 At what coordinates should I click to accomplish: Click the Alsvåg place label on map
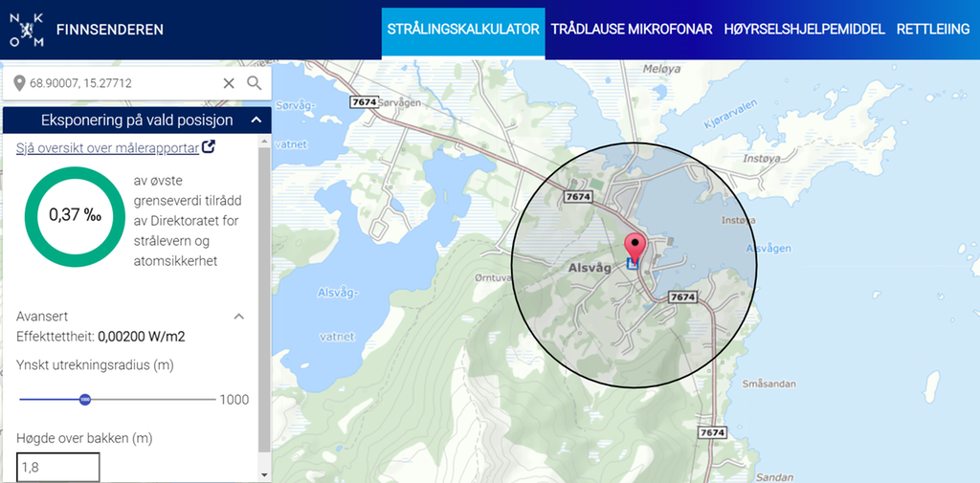coord(590,268)
